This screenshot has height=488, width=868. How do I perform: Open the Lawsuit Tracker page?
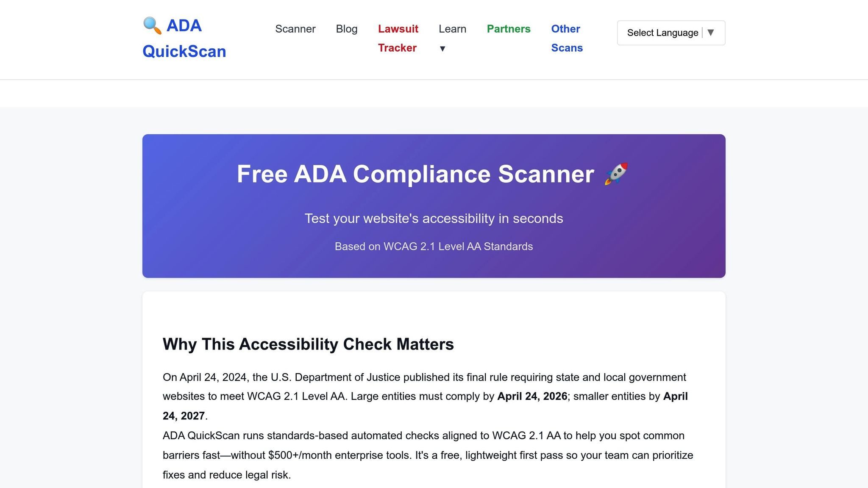[x=398, y=38]
